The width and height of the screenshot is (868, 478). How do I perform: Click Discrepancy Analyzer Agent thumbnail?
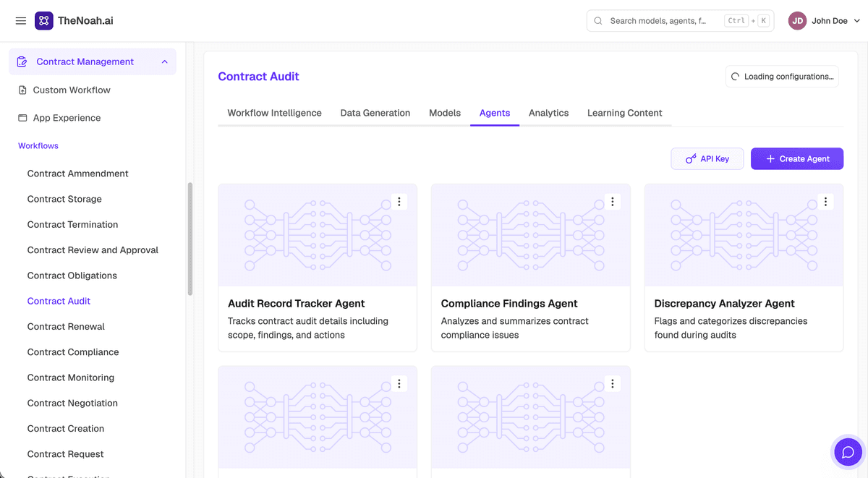pos(744,235)
